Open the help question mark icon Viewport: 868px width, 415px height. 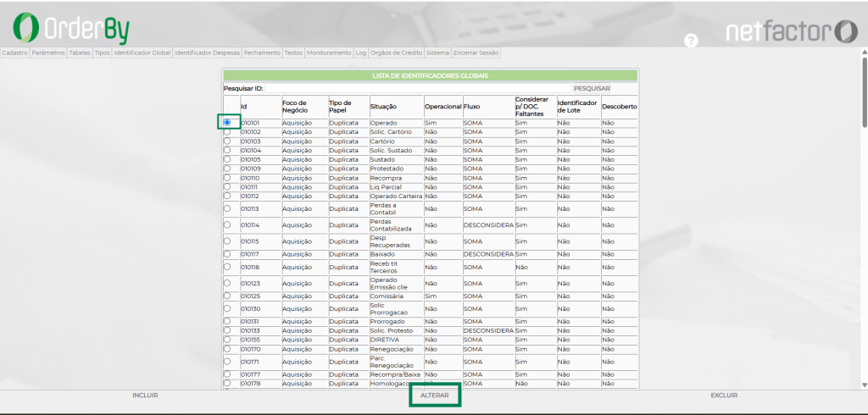(x=691, y=41)
